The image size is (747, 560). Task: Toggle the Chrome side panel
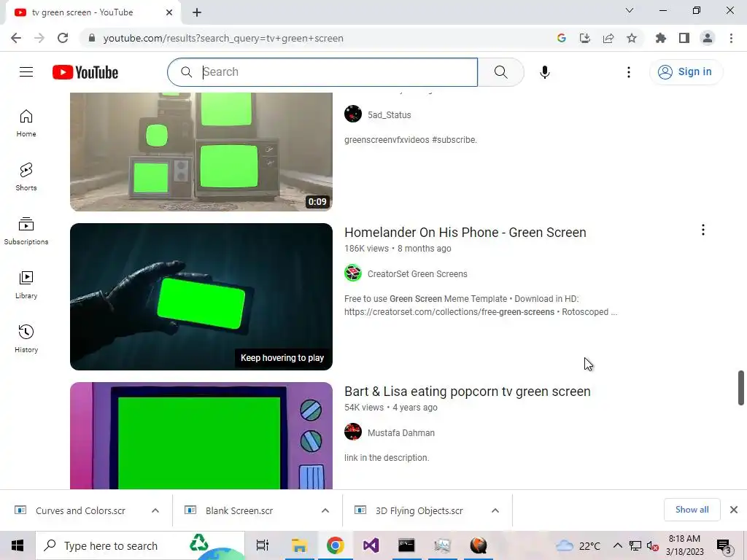684,38
